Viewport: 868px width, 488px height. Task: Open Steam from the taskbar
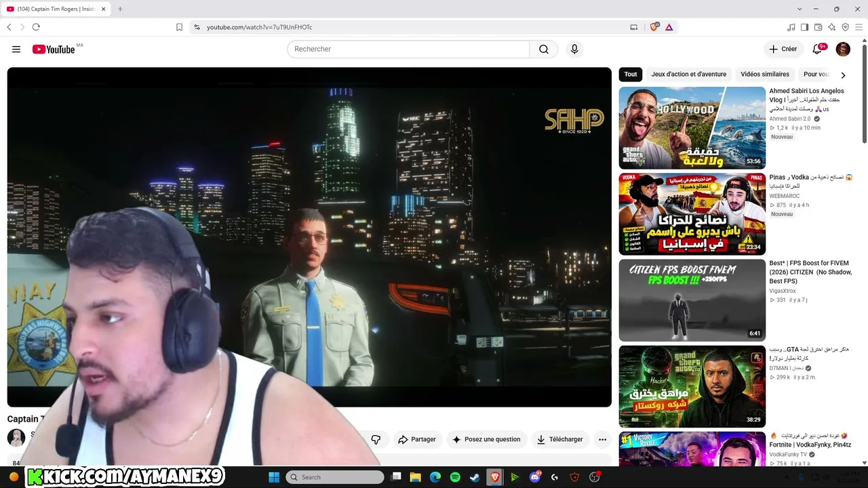click(x=475, y=477)
